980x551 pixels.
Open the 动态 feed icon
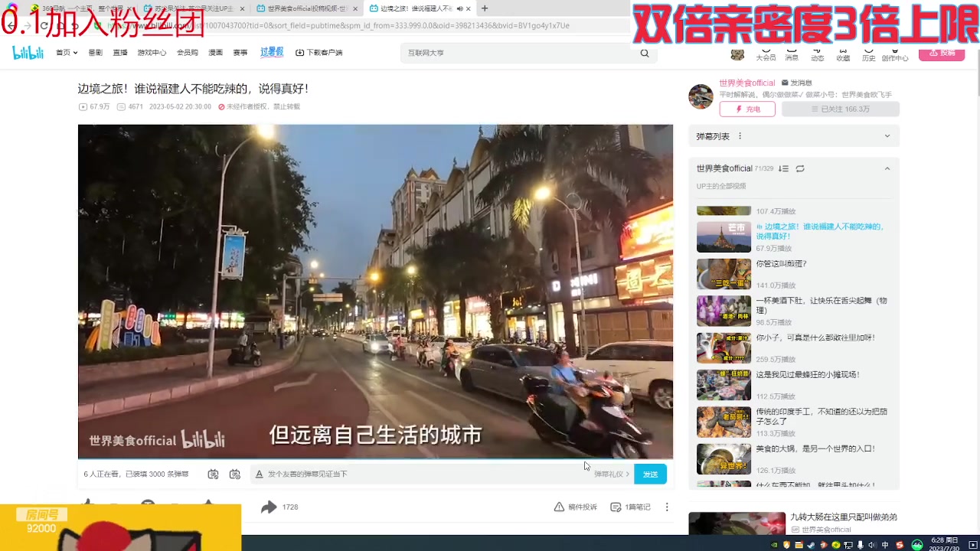tap(818, 55)
